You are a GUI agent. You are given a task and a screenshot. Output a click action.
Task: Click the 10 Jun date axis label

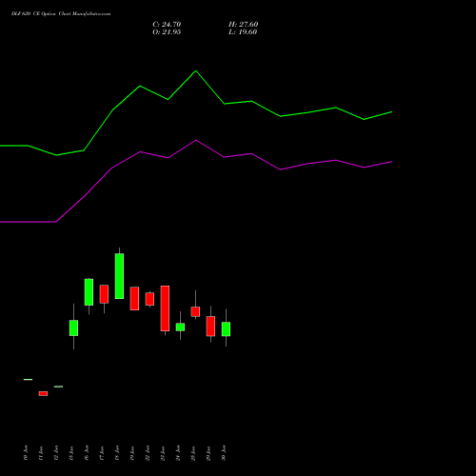pyautogui.click(x=26, y=453)
